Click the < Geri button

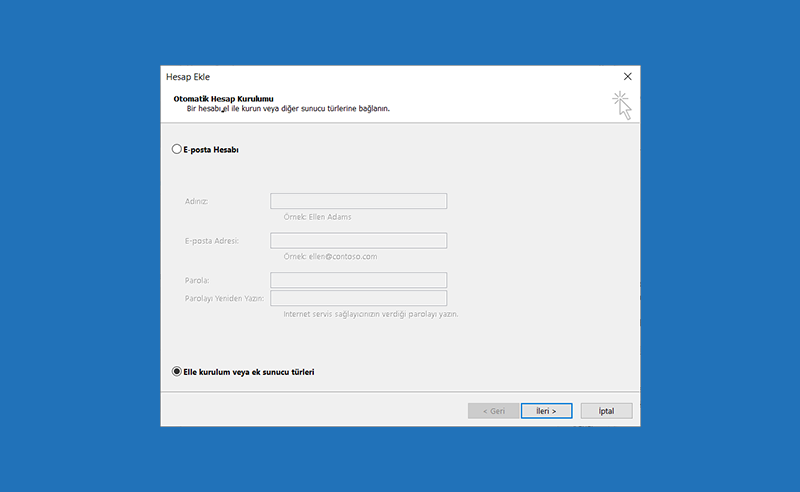pos(494,411)
